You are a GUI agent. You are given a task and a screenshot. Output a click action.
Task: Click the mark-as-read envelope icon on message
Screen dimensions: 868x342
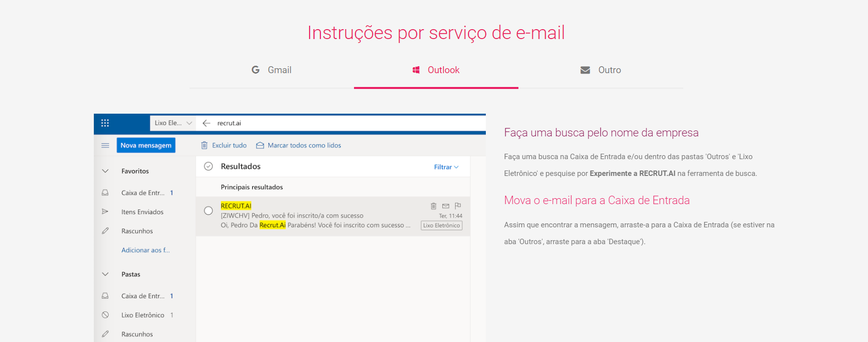446,206
